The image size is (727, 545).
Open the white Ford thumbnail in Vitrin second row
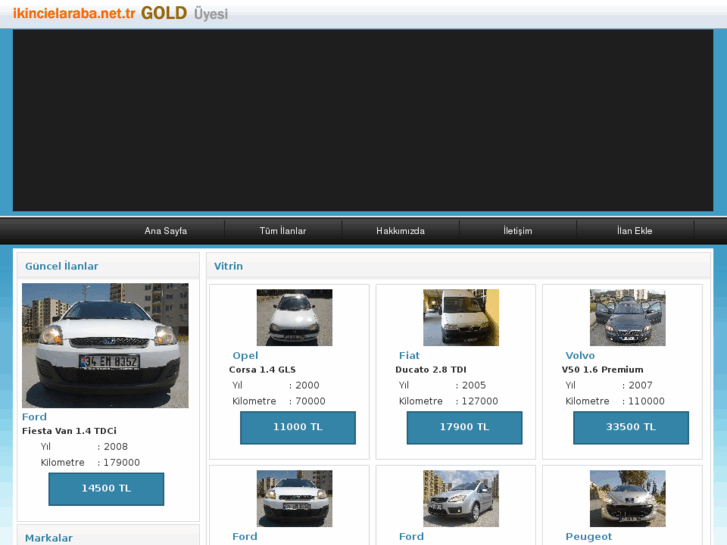294,498
